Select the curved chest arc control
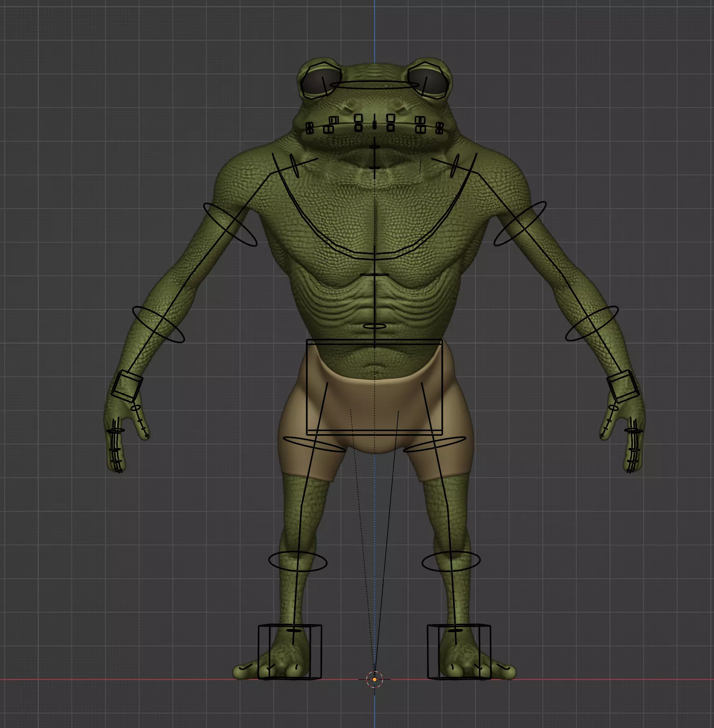 point(374,206)
